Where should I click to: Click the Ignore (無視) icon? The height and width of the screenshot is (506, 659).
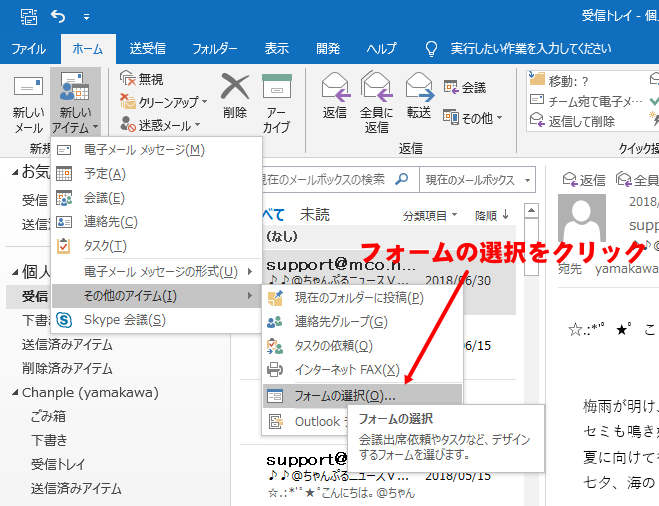pos(127,79)
